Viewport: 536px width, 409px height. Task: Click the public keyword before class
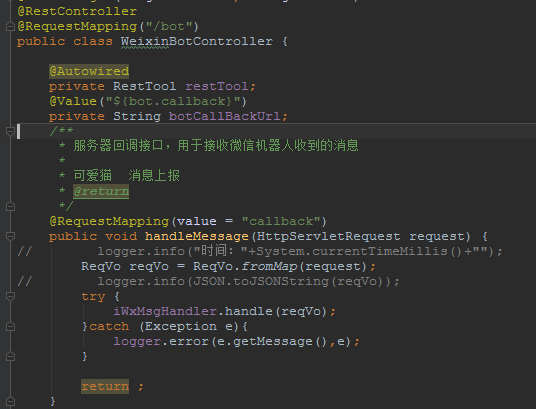[41, 41]
